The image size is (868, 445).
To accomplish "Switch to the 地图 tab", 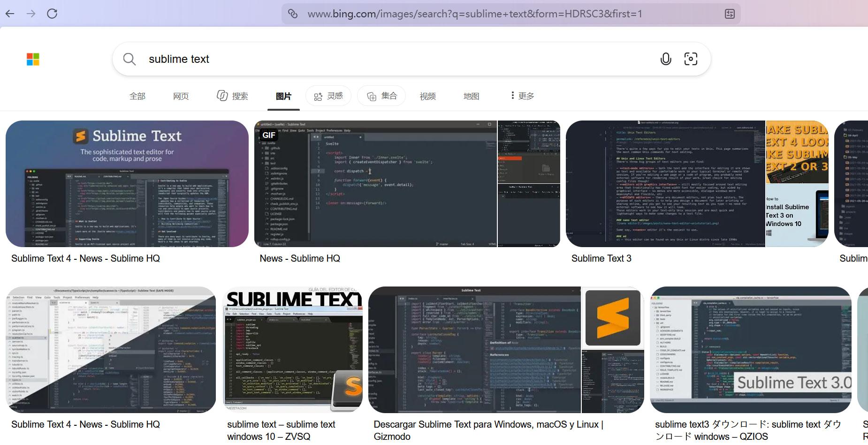I will tap(472, 96).
